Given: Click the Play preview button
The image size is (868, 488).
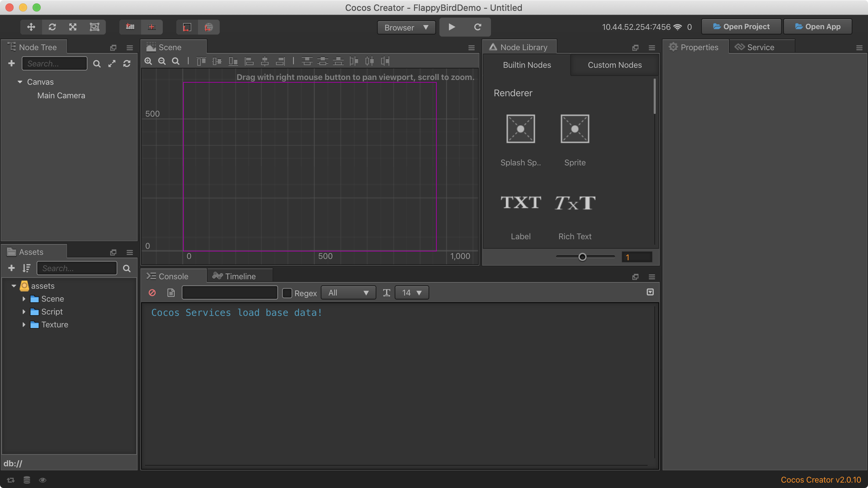Looking at the screenshot, I should 452,27.
